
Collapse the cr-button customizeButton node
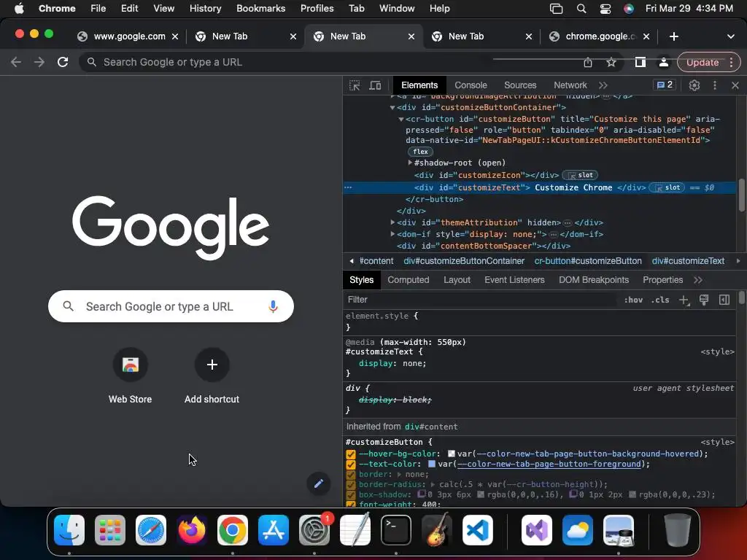point(401,119)
